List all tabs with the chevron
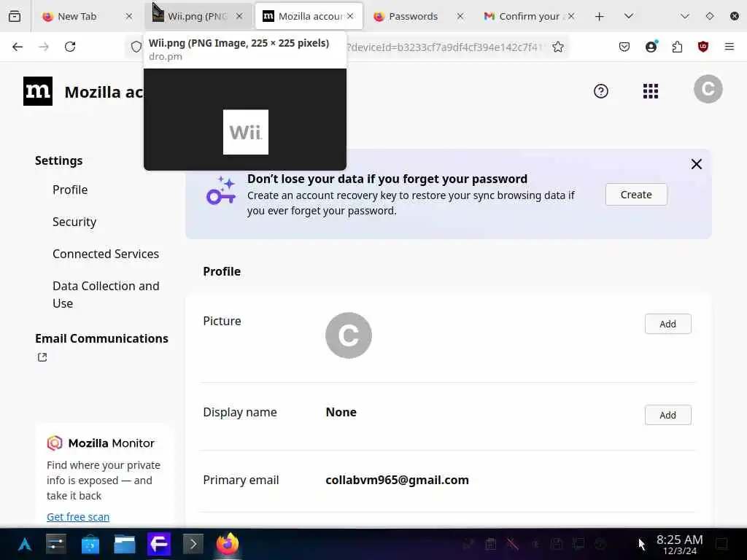This screenshot has width=747, height=560. 629,16
